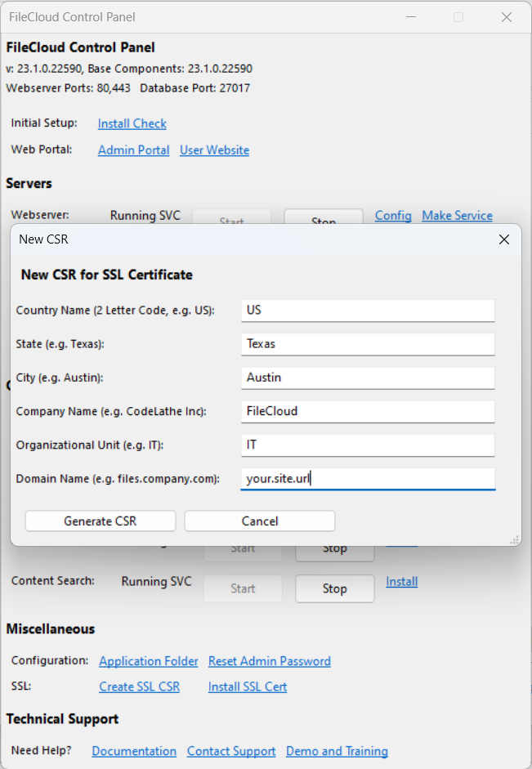Image resolution: width=532 pixels, height=769 pixels.
Task: Click Reset Admin Password link
Action: click(x=270, y=661)
